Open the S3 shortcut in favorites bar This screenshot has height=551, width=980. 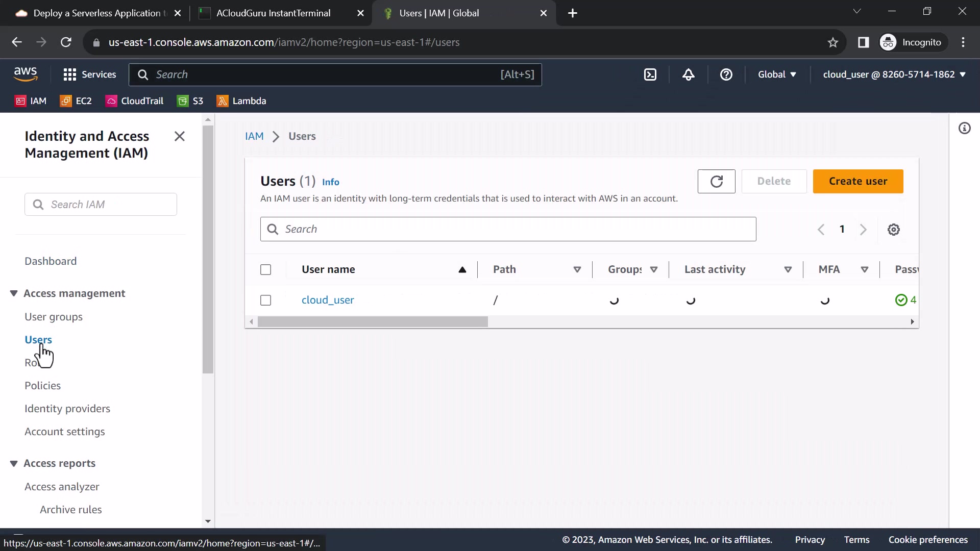point(190,101)
